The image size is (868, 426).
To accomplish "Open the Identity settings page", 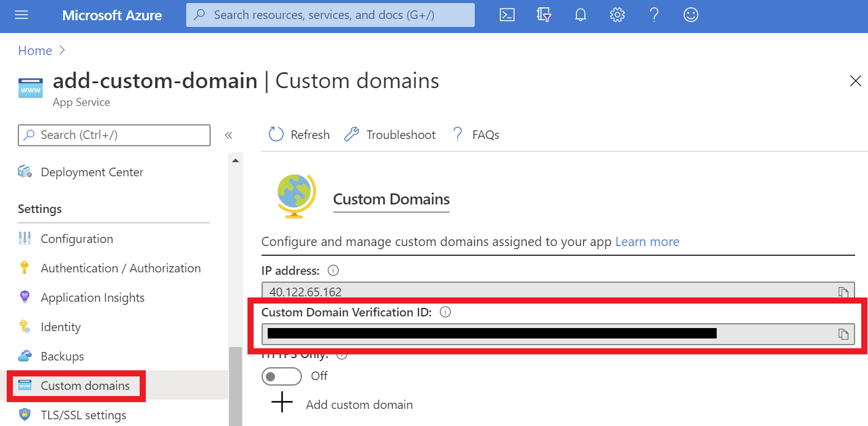I will click(61, 326).
